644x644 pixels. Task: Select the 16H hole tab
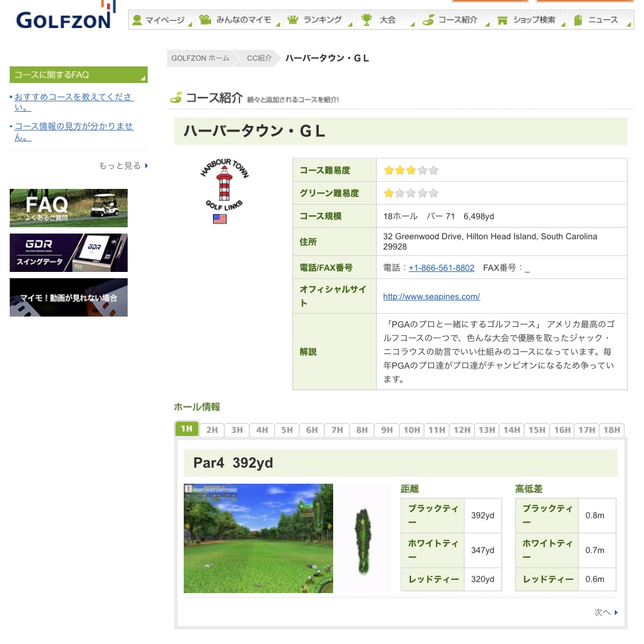click(562, 429)
